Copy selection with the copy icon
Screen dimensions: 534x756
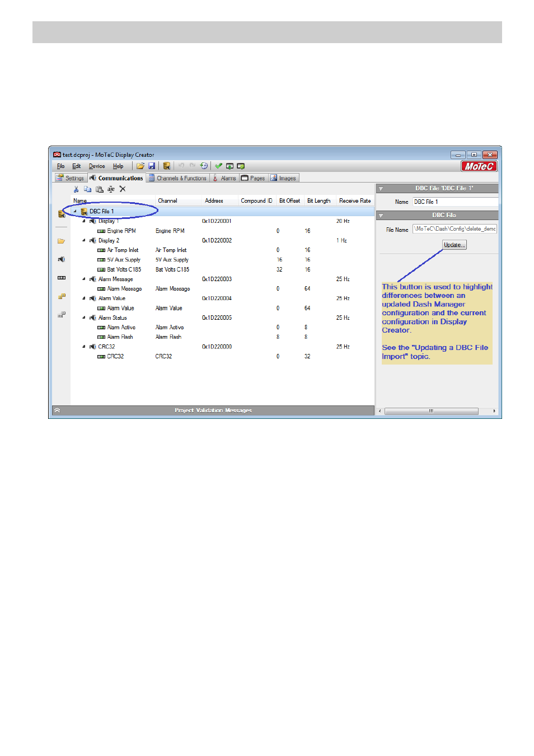tap(87, 189)
